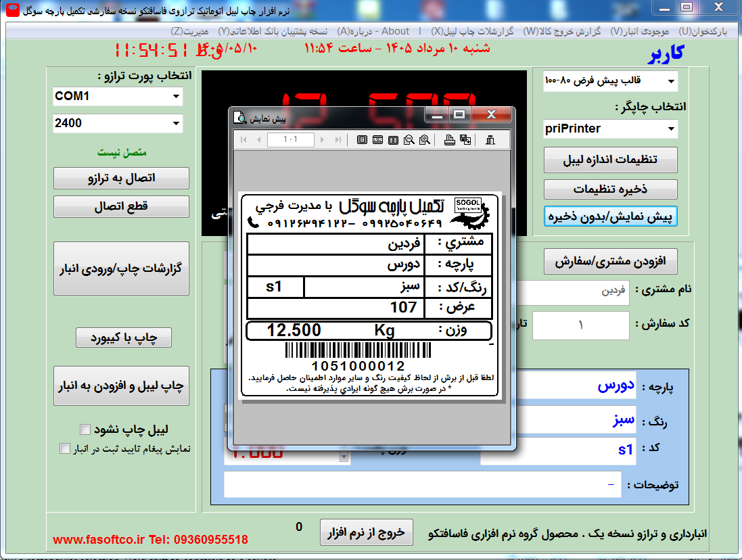
Task: Open گزارشات چاپ/ورودی انبار reports button
Action: click(x=121, y=269)
